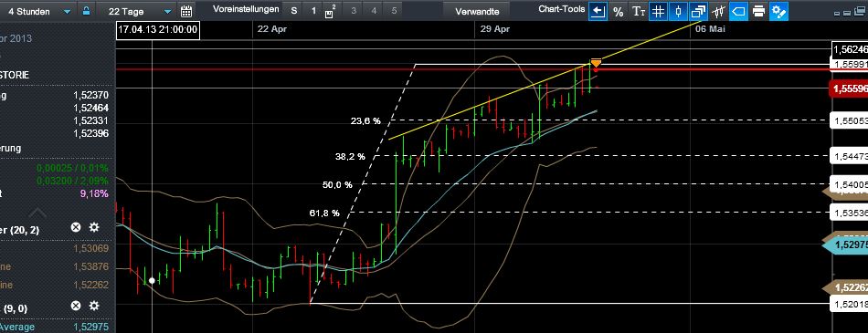Collapse the info panel with up chevron

[37, 213]
